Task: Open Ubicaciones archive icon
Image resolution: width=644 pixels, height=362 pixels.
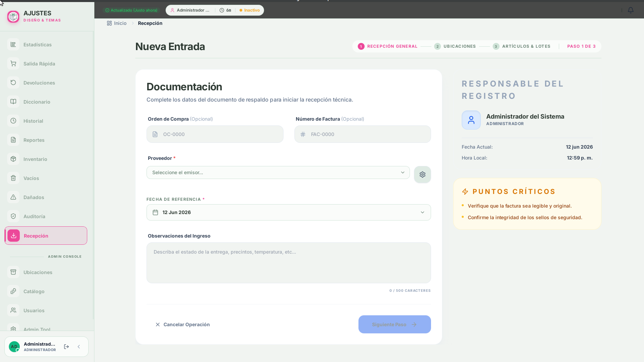Action: tap(13, 272)
